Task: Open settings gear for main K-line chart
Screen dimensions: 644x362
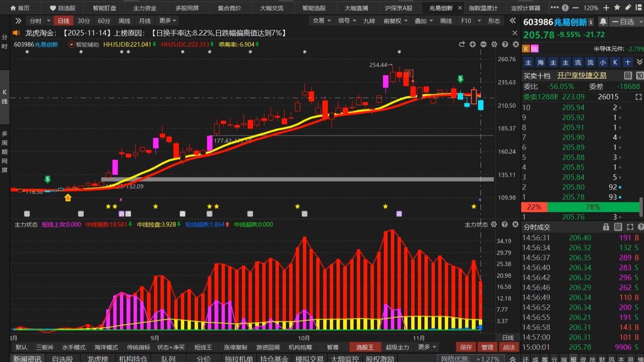Action: pos(494,44)
